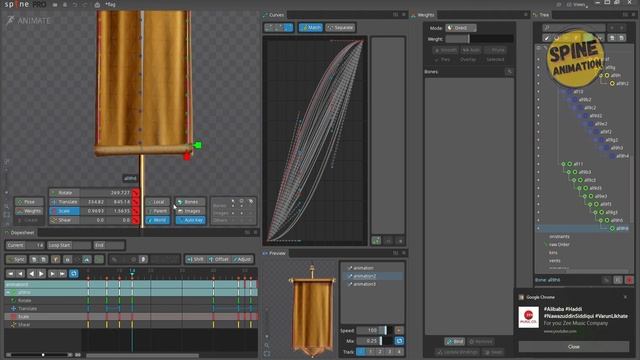
Task: Select animation2 in Preview list
Action: coord(372,276)
